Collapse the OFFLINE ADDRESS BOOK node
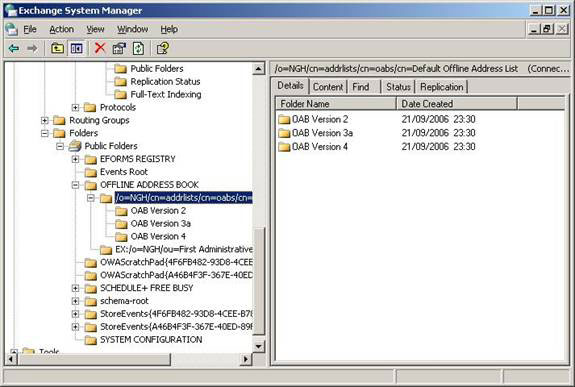The height and width of the screenshot is (387, 575). pos(75,185)
